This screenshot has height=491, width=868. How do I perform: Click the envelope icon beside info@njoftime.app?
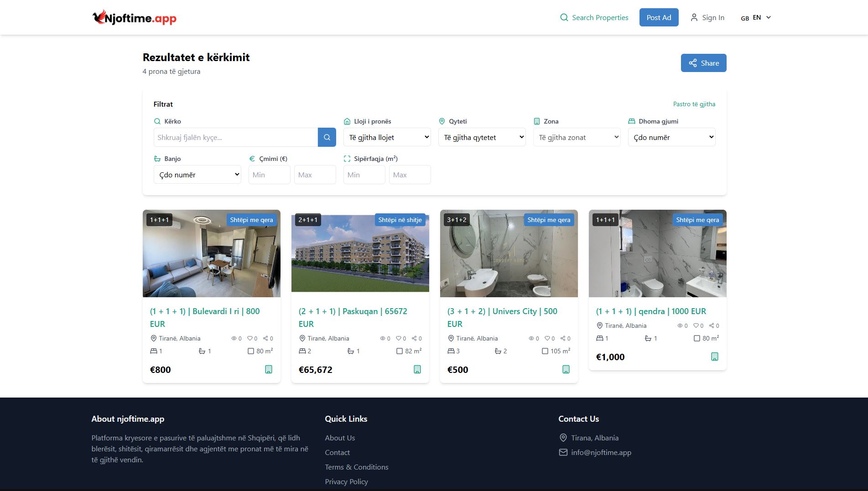click(563, 452)
